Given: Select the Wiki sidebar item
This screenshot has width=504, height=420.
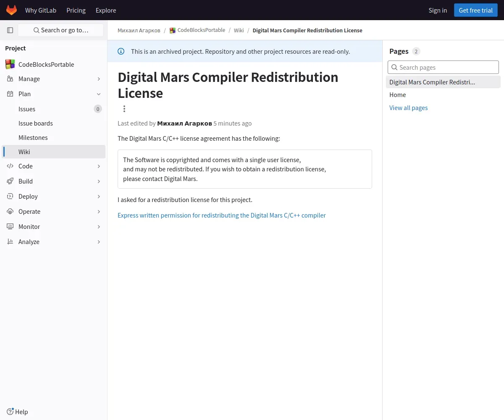Looking at the screenshot, I should tap(53, 152).
